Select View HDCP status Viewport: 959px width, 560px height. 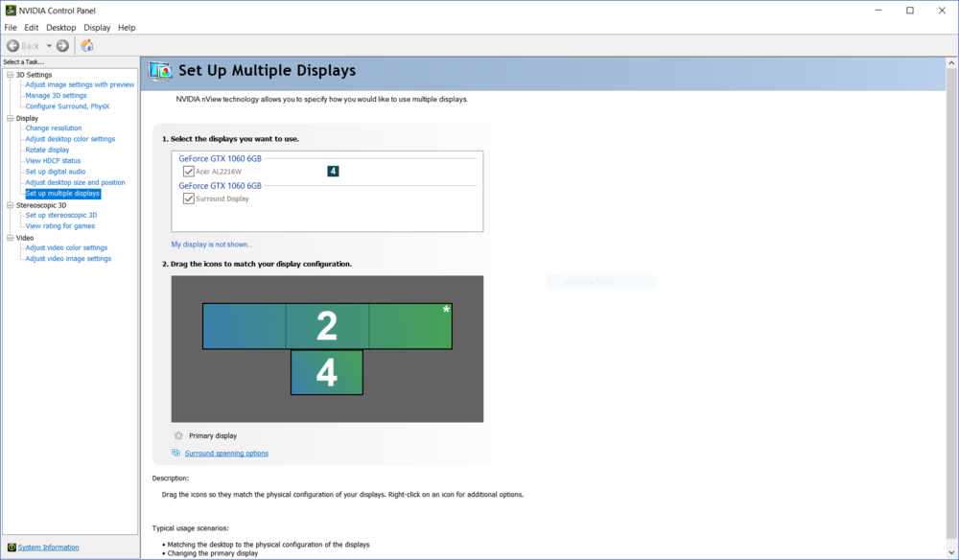53,161
